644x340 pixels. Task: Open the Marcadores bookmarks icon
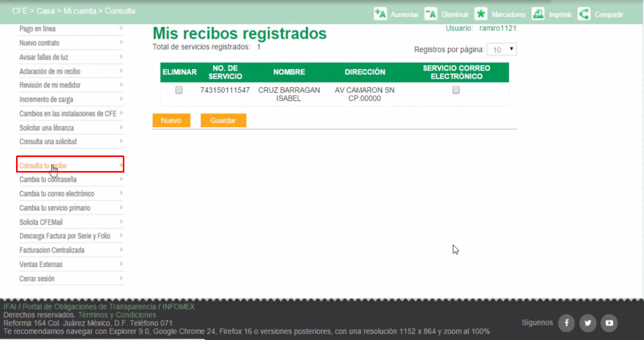pos(481,14)
